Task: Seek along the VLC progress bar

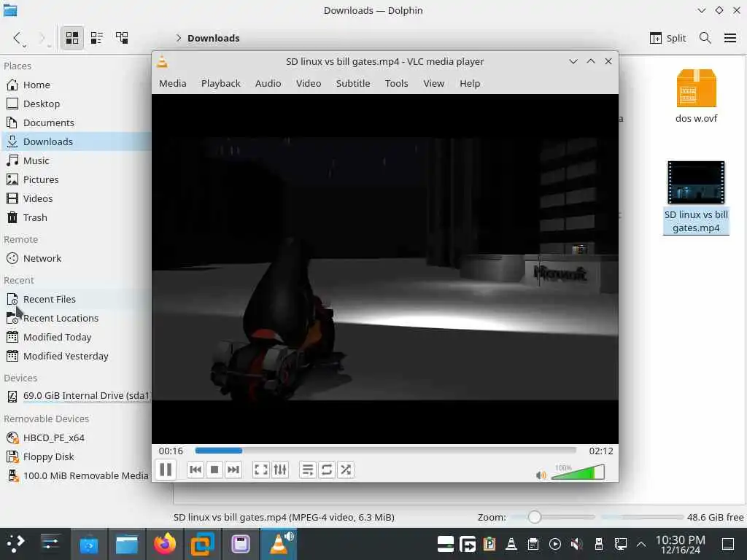Action: (x=385, y=451)
